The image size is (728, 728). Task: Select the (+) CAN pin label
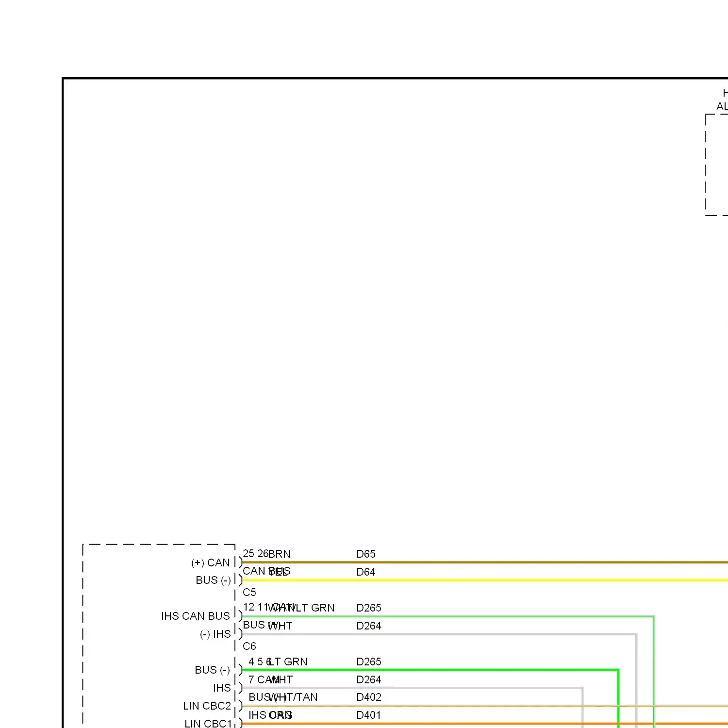click(x=210, y=563)
